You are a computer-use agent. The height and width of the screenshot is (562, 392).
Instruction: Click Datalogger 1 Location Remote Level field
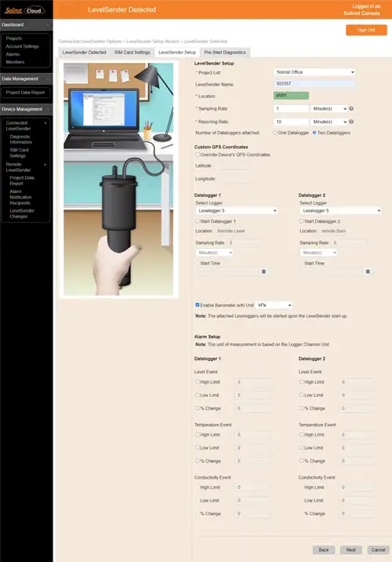(233, 232)
